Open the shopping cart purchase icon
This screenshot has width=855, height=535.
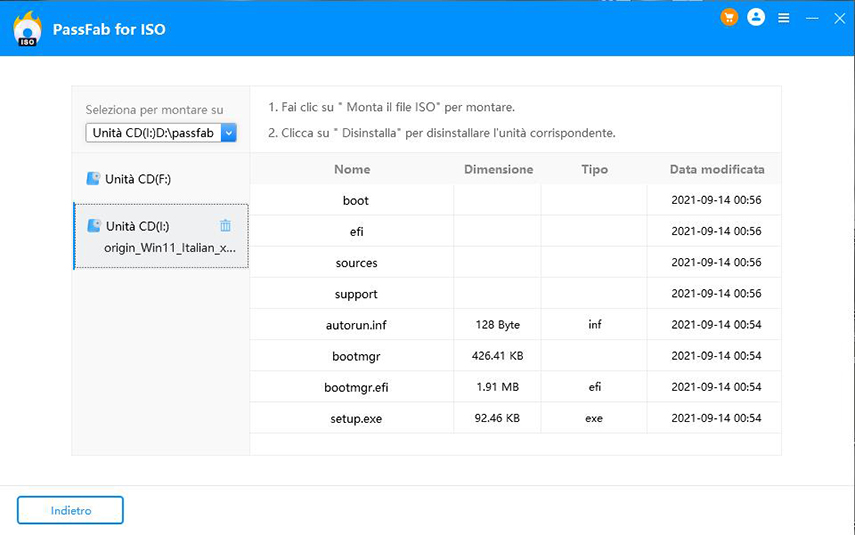tap(729, 18)
